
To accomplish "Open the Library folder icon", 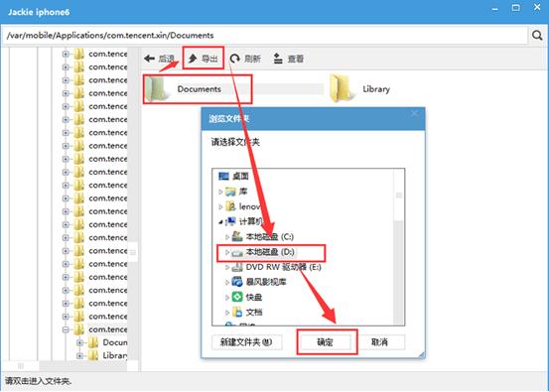I will click(341, 89).
